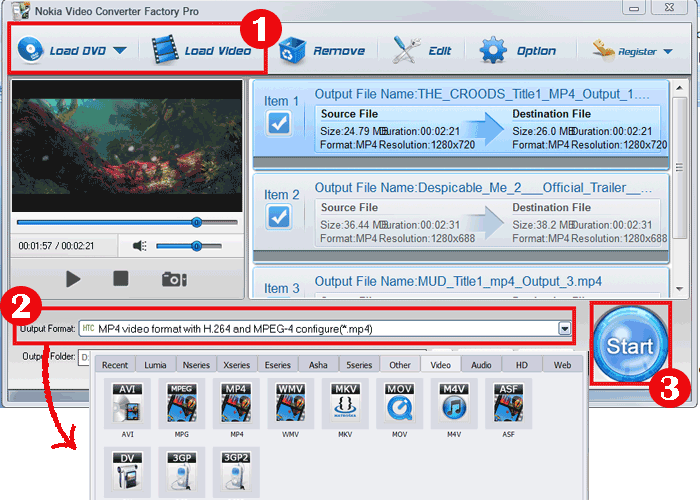This screenshot has width=700, height=500.
Task: Click the Output Format combo box field
Action: point(325,329)
